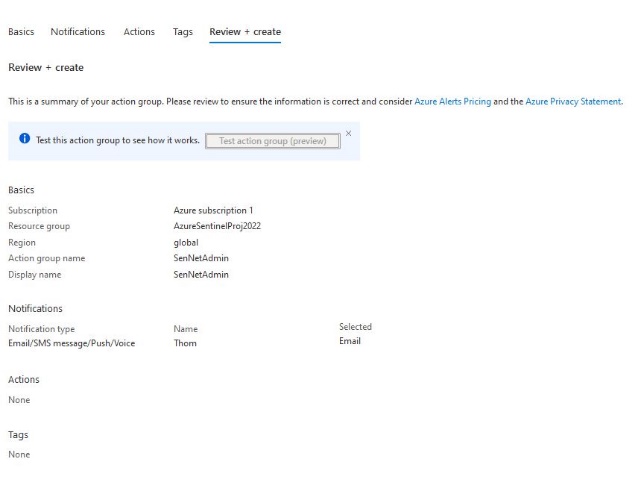Click the Review + create tab
Screen dimensions: 644x503
[x=245, y=32]
